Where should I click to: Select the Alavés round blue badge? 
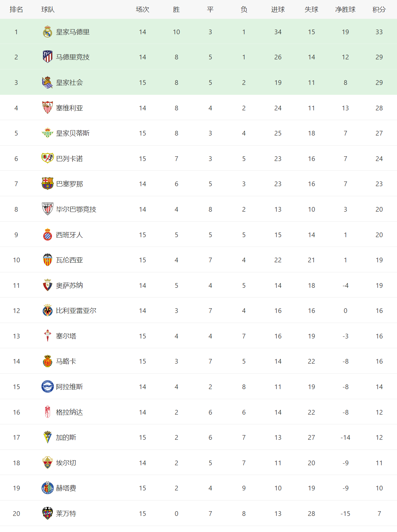(48, 387)
